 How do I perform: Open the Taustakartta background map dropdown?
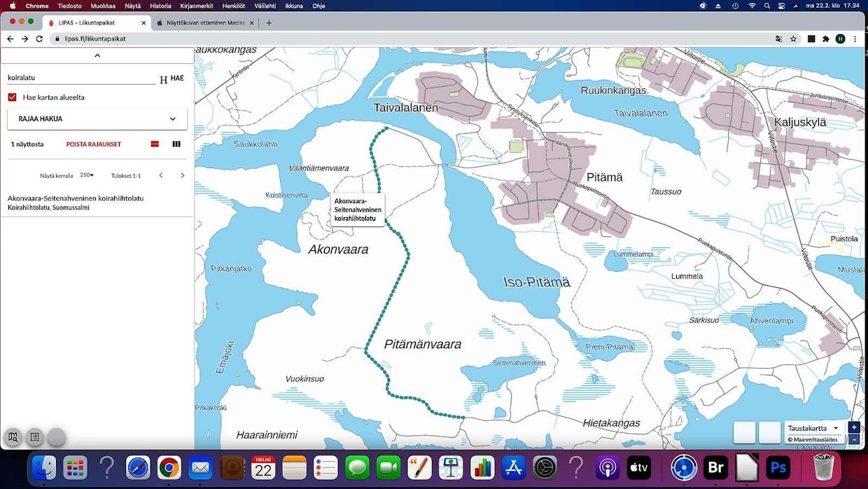[813, 428]
